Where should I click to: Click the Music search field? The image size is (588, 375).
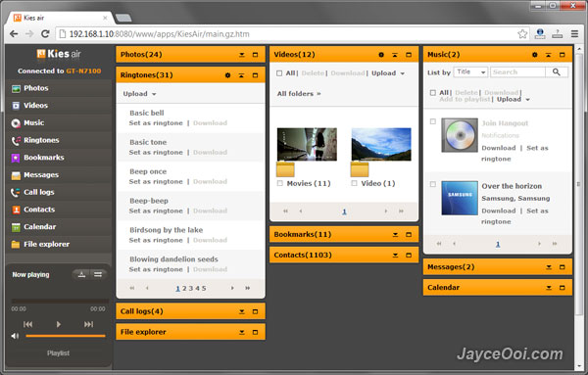tap(517, 71)
